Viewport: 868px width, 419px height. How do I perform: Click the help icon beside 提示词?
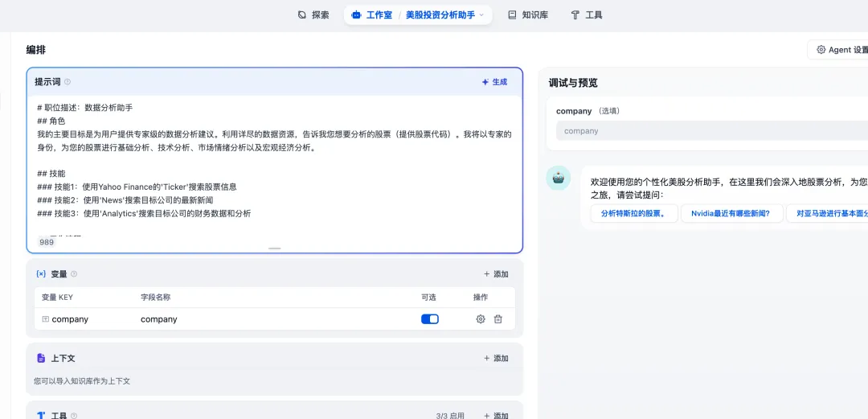(68, 82)
